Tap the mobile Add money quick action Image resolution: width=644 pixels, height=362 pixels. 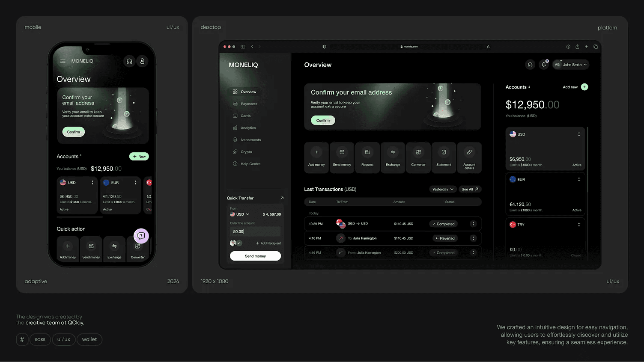pyautogui.click(x=68, y=249)
